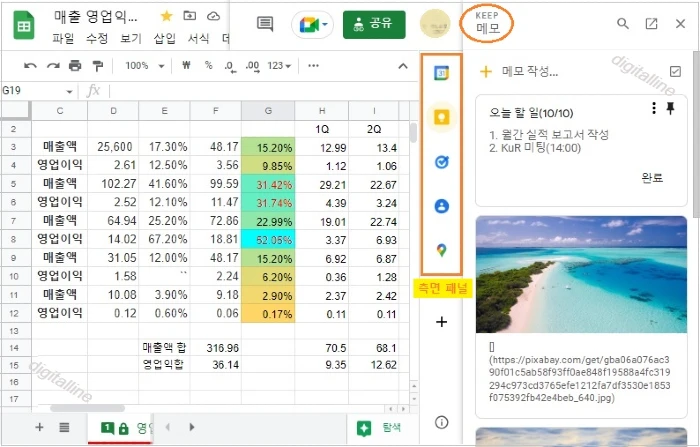Click vertical scrollbar down arrow
The width and height of the screenshot is (700, 447).
coord(414,398)
